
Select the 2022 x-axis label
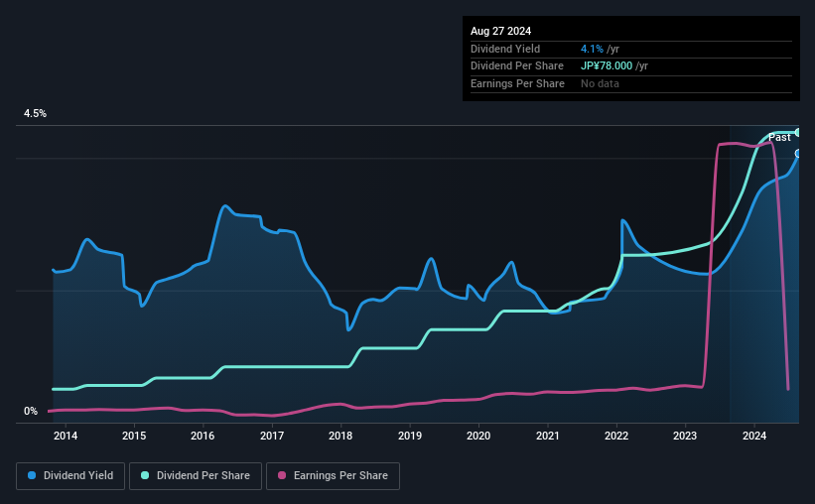615,436
